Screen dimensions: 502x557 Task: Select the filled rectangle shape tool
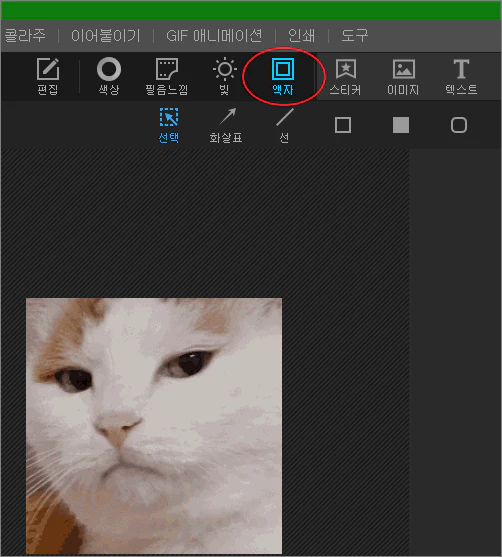pos(401,125)
